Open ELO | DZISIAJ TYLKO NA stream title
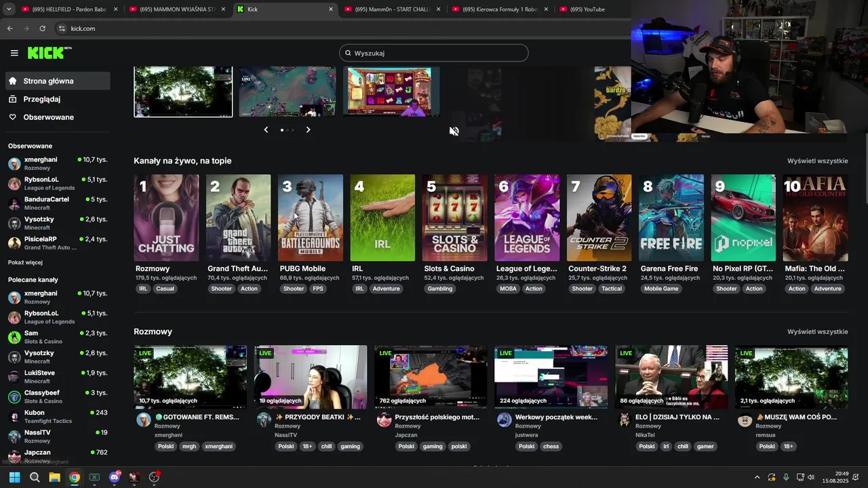This screenshot has height=488, width=868. (x=677, y=417)
